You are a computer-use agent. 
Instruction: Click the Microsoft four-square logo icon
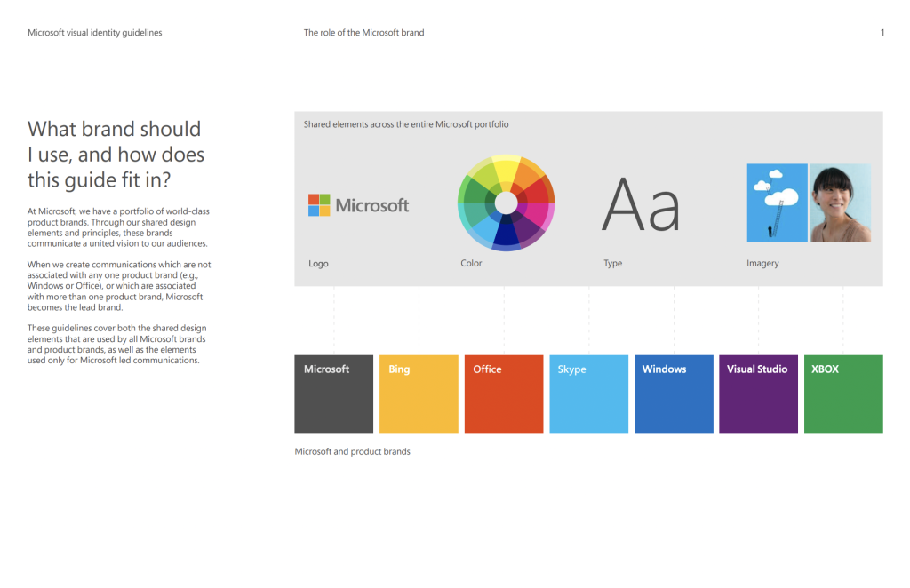(319, 205)
